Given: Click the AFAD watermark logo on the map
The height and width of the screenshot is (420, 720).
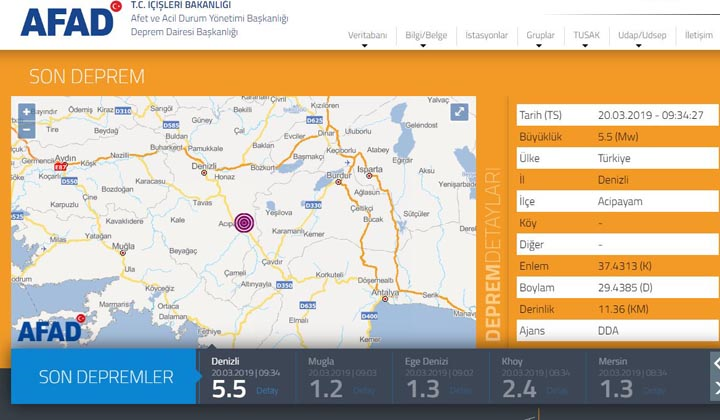Looking at the screenshot, I should click(48, 329).
